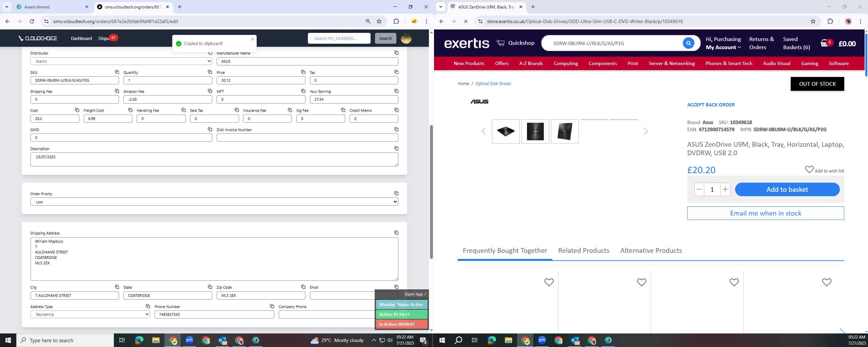Click the Search PO_NUMBER input field
This screenshot has width=868, height=347.
339,38
